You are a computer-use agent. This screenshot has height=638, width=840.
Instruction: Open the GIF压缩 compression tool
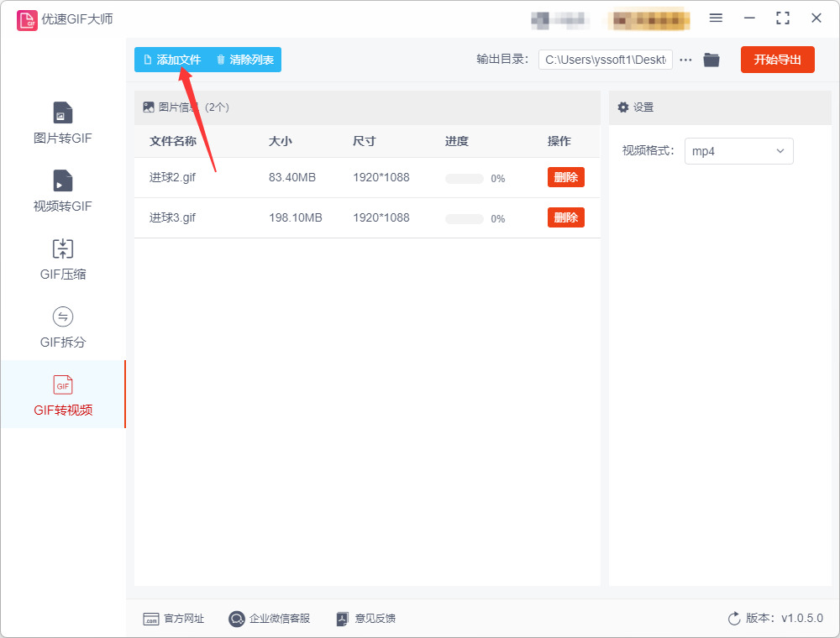pos(63,259)
